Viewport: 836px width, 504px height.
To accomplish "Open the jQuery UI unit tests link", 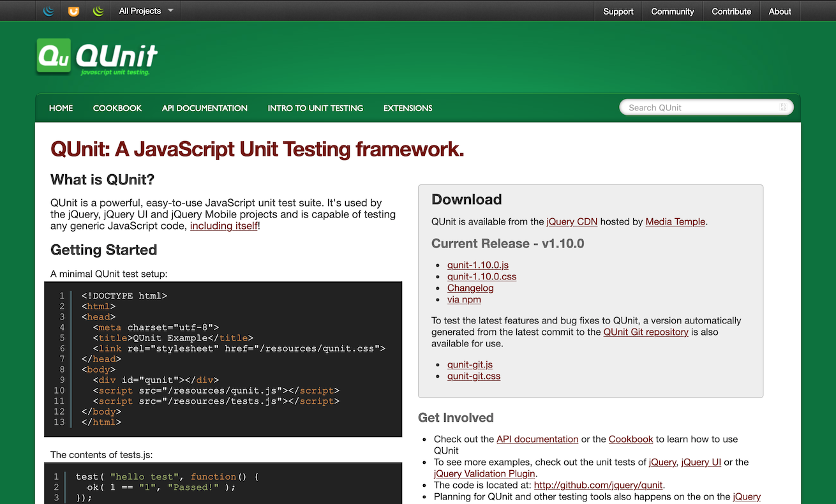I will (701, 462).
